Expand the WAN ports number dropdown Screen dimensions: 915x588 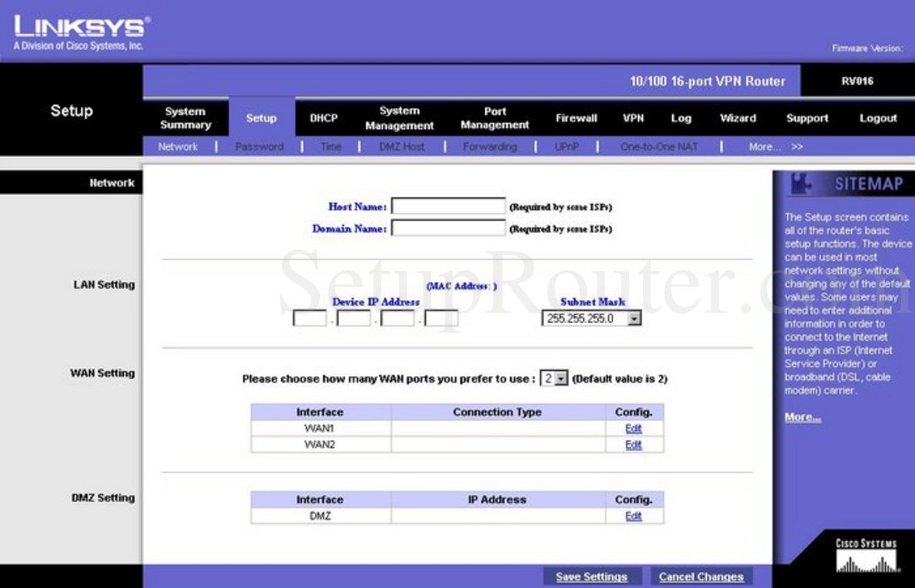[x=561, y=378]
